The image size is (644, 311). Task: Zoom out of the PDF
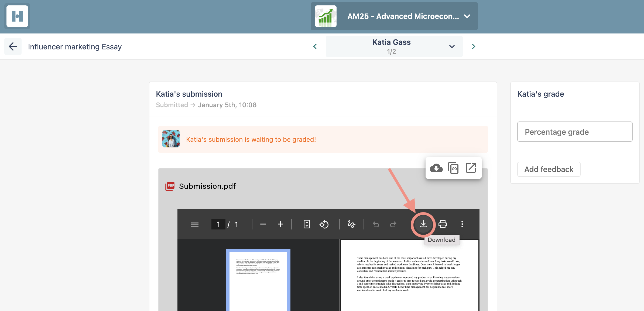tap(263, 224)
